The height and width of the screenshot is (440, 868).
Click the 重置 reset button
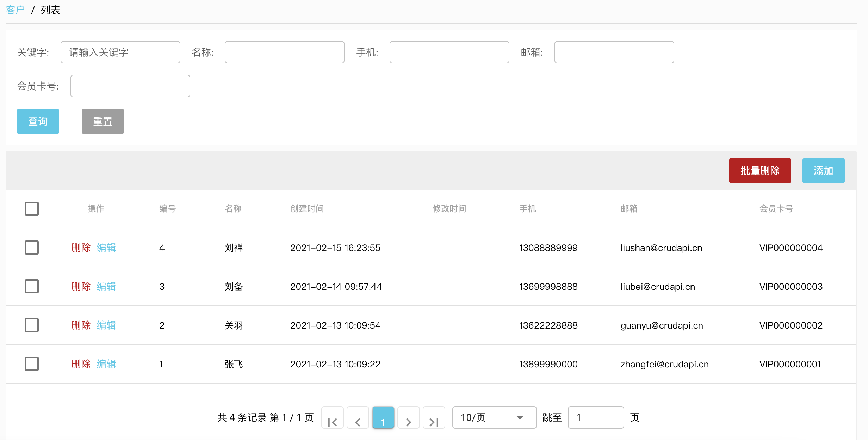point(103,121)
